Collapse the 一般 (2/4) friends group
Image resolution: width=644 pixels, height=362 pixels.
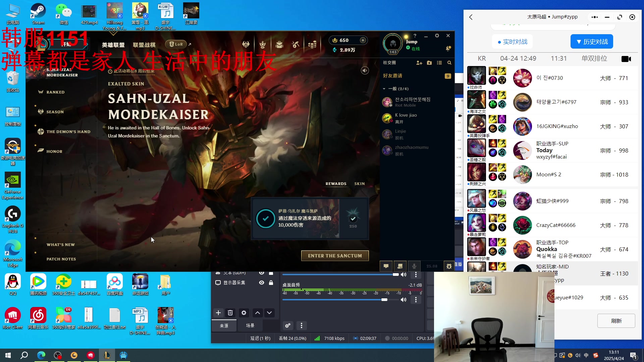[384, 89]
